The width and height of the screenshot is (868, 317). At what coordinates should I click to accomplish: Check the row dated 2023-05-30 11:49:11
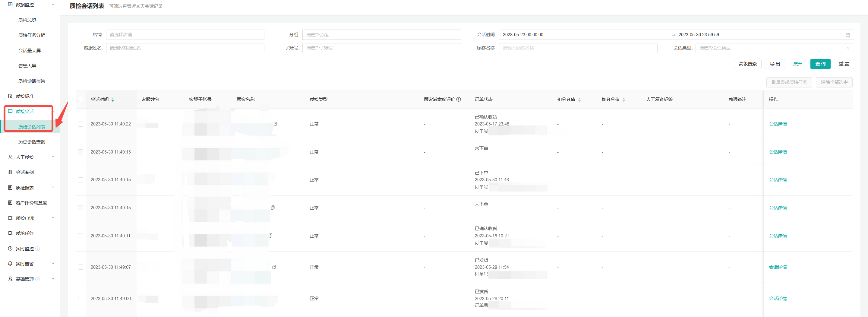click(80, 236)
